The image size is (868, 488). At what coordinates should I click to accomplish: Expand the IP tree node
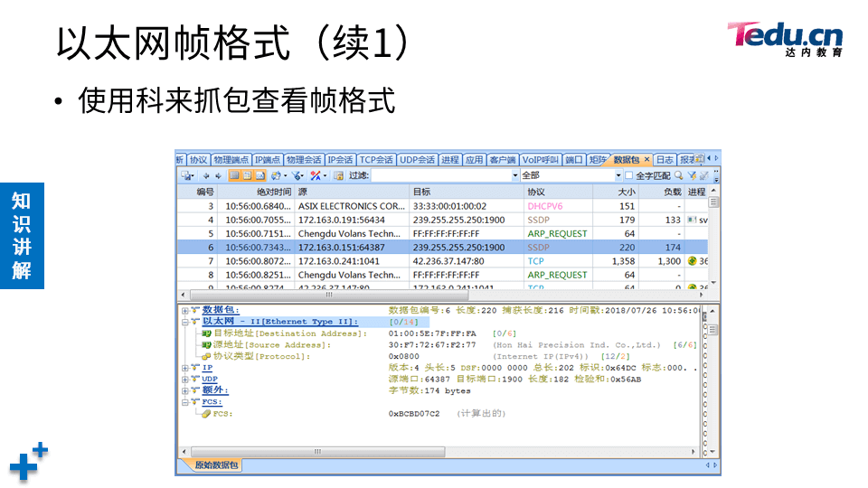(184, 368)
